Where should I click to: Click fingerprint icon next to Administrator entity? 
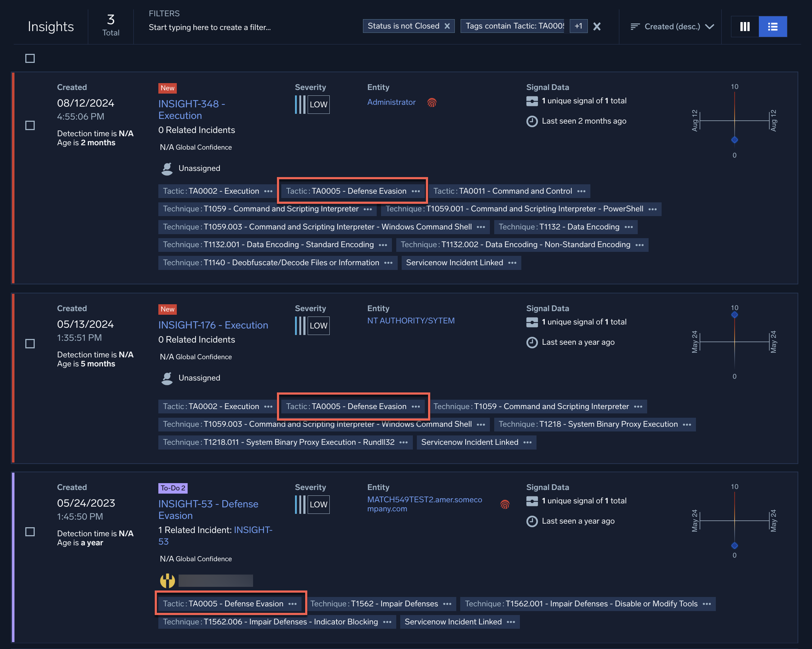pyautogui.click(x=432, y=102)
